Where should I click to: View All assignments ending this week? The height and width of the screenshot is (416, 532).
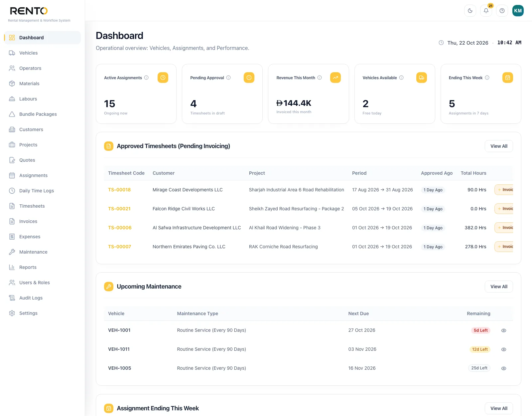499,408
